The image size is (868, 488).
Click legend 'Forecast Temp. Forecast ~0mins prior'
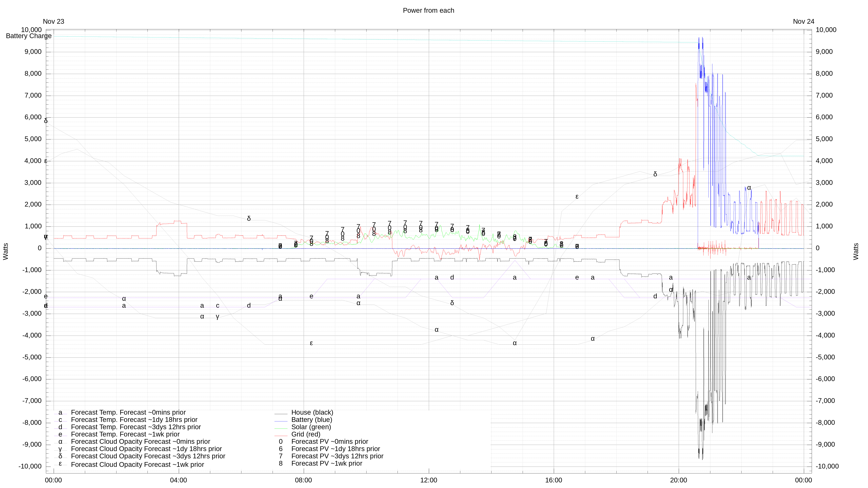click(128, 412)
